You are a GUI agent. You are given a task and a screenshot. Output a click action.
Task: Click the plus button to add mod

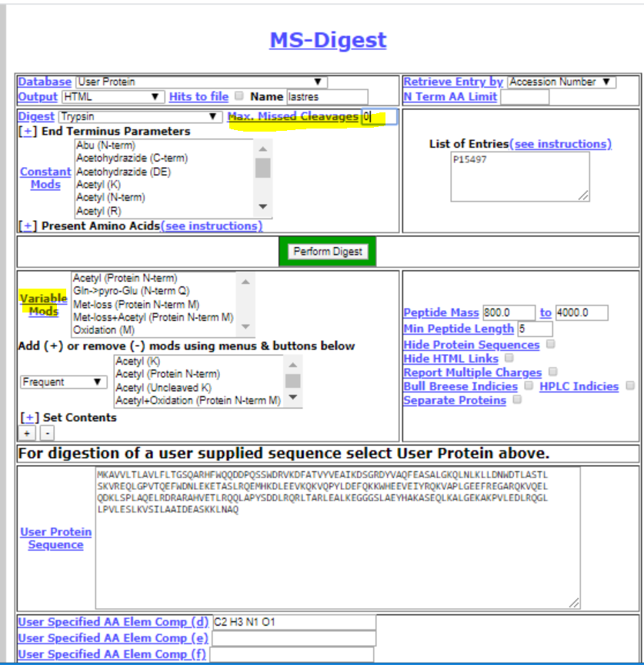pyautogui.click(x=27, y=433)
